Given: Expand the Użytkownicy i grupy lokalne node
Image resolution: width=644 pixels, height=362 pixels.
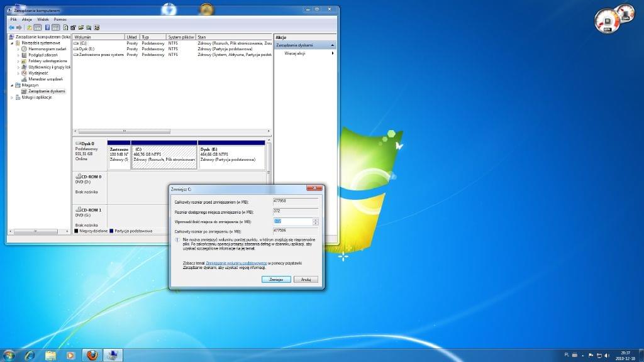Looking at the screenshot, I should (x=18, y=67).
